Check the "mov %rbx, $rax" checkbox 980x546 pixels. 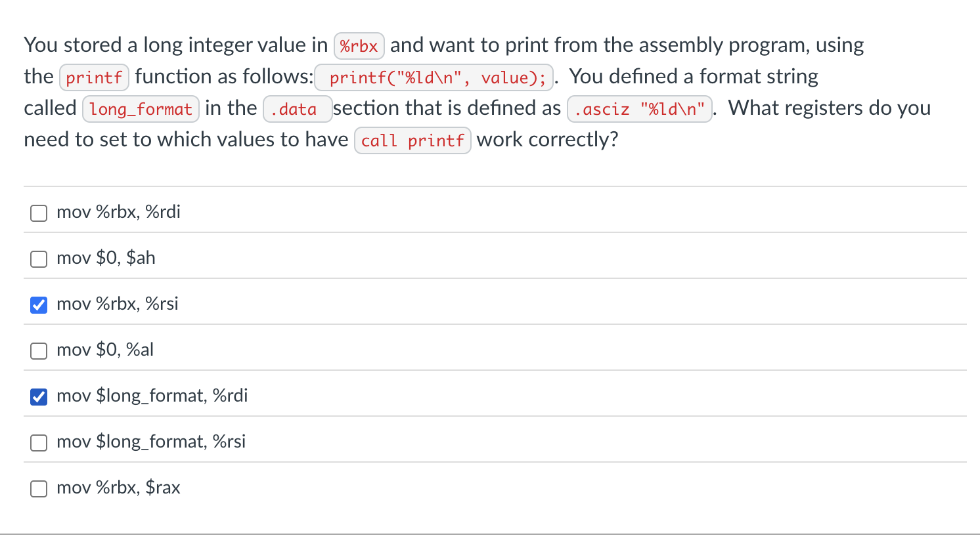coord(38,488)
